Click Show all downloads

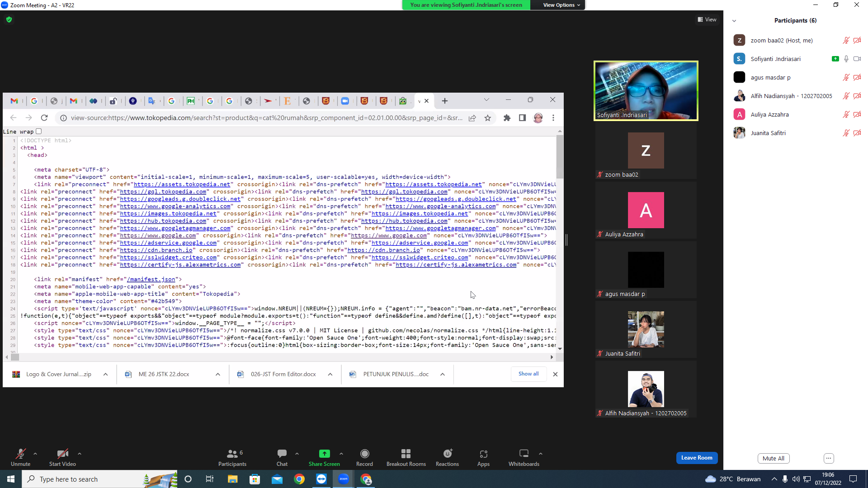(528, 374)
